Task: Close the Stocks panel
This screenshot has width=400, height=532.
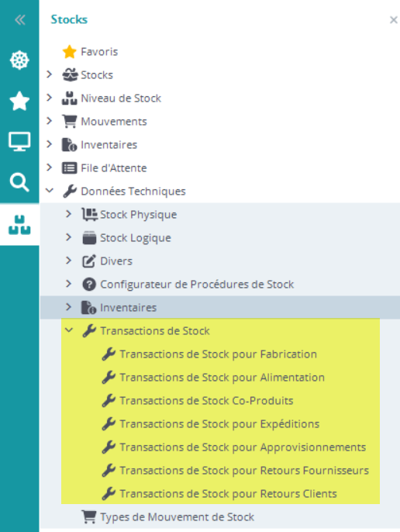Action: 394,20
